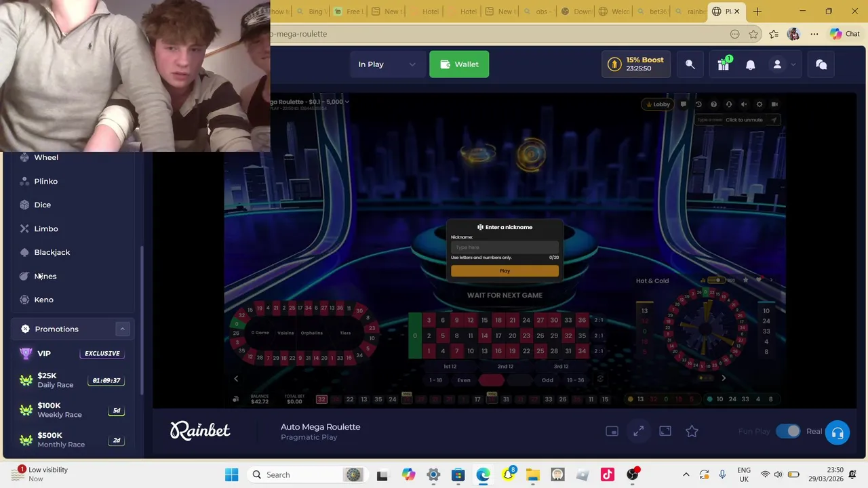This screenshot has height=488, width=868.
Task: Bet on the red diamond
Action: [492, 380]
